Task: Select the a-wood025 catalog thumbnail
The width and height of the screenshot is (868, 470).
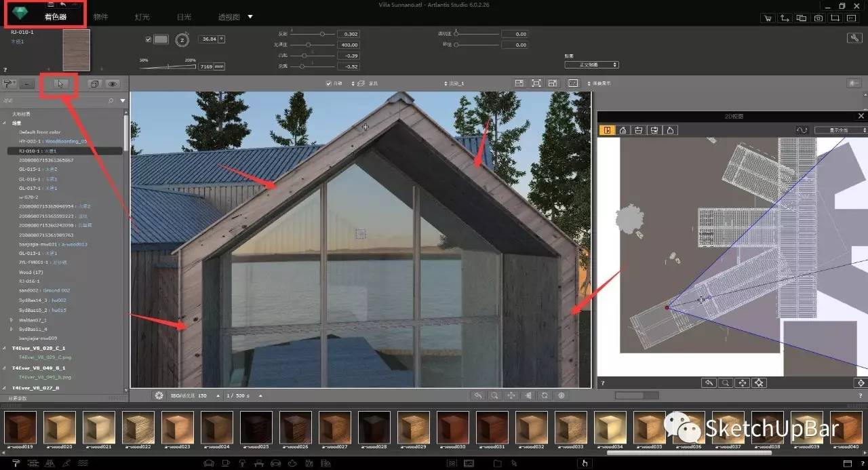Action: (256, 427)
